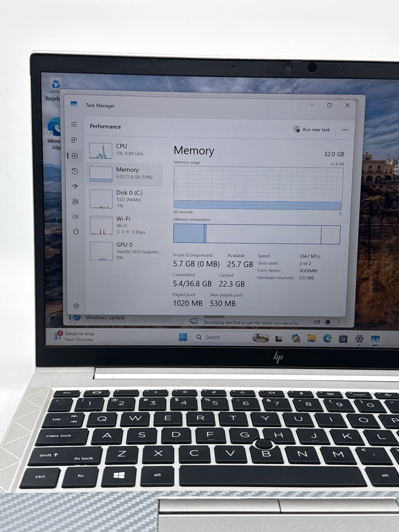Click the CPU usage graph thumbnail

coord(101,151)
